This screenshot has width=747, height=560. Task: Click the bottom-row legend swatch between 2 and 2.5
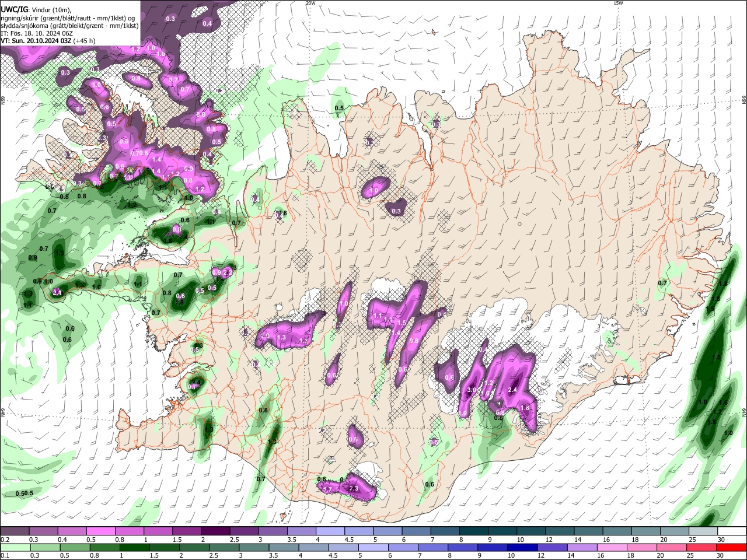coord(194,548)
